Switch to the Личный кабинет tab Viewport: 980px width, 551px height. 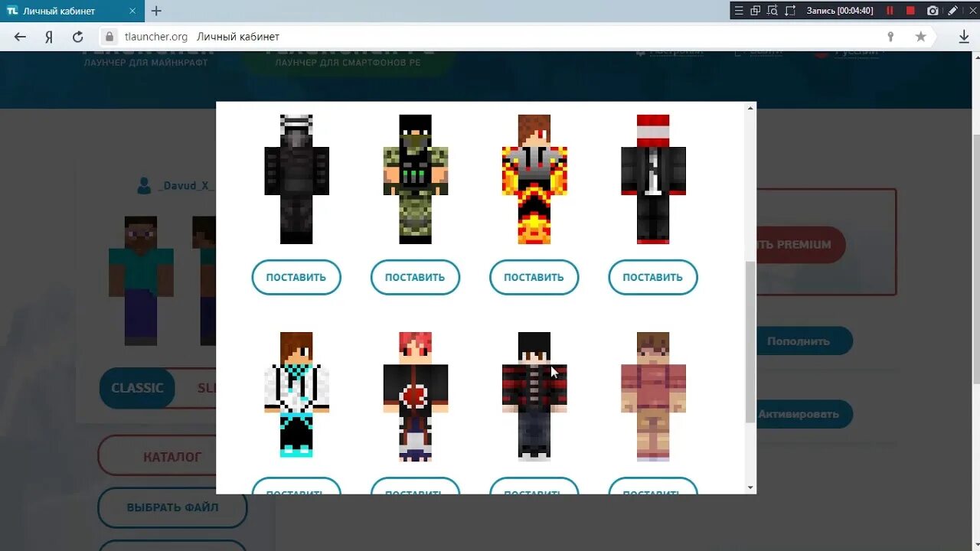(71, 11)
